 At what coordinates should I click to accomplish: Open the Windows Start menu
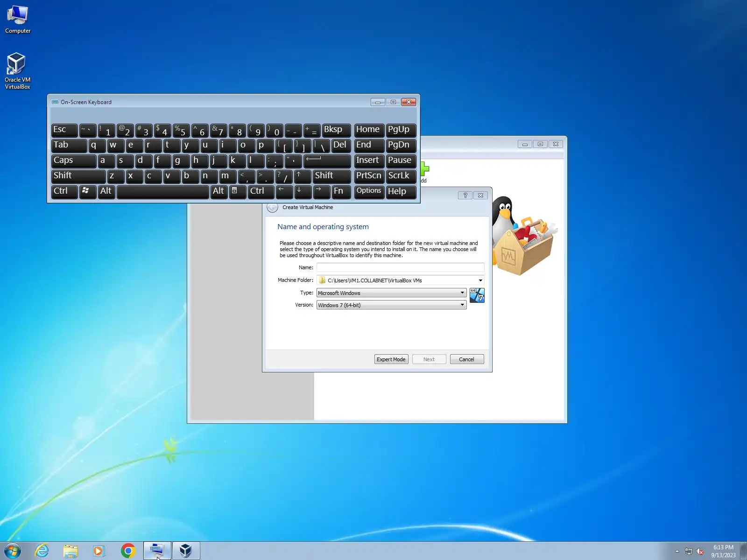[12, 551]
